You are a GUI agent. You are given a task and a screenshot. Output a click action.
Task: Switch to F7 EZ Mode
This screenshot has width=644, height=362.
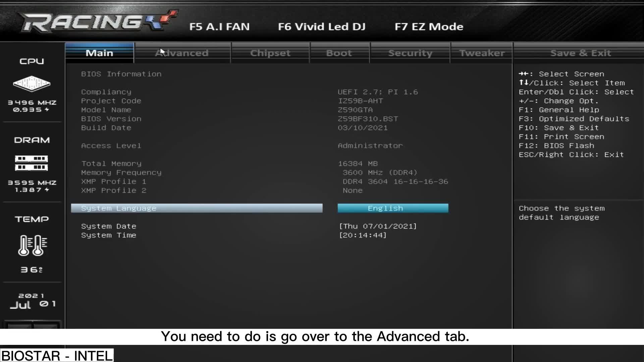pyautogui.click(x=429, y=26)
